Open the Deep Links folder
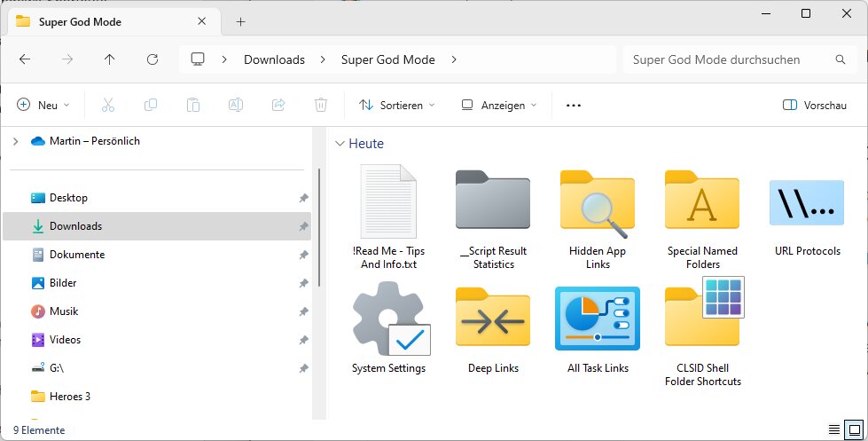868x441 pixels. 493,320
